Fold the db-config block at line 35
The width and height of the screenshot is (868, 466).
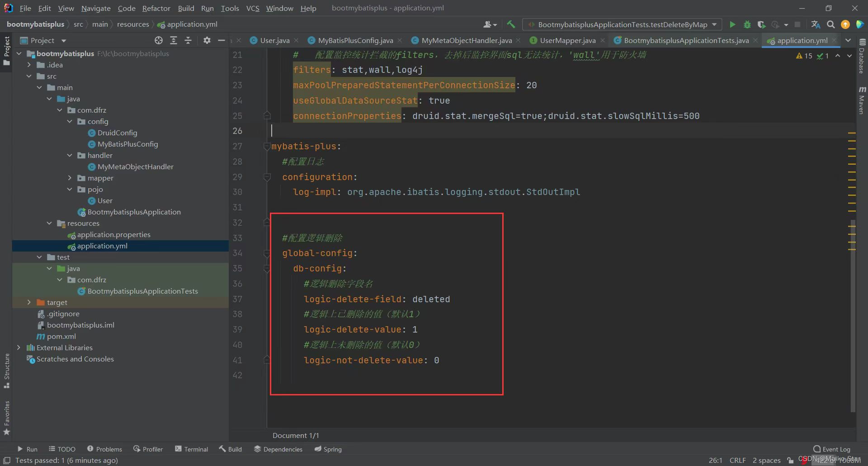click(x=267, y=268)
